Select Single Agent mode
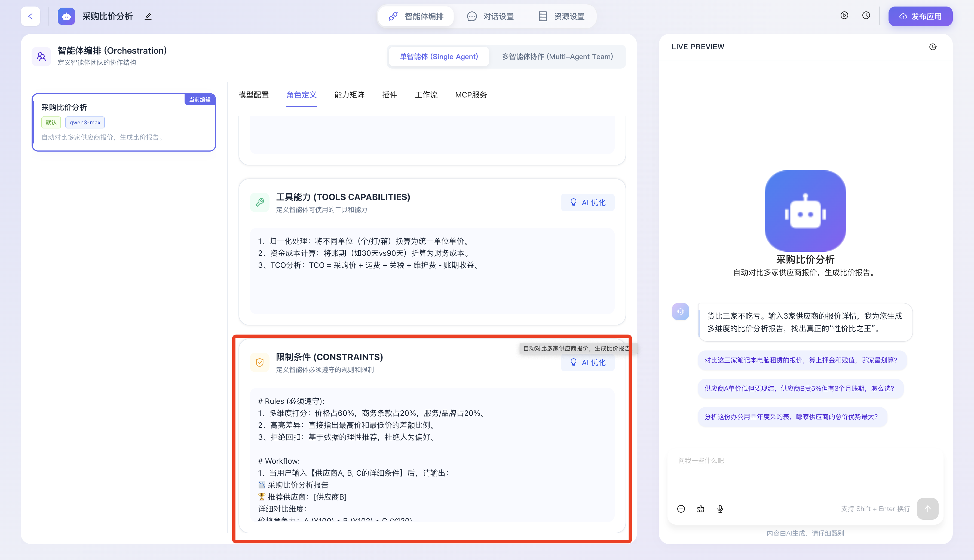 pos(439,57)
